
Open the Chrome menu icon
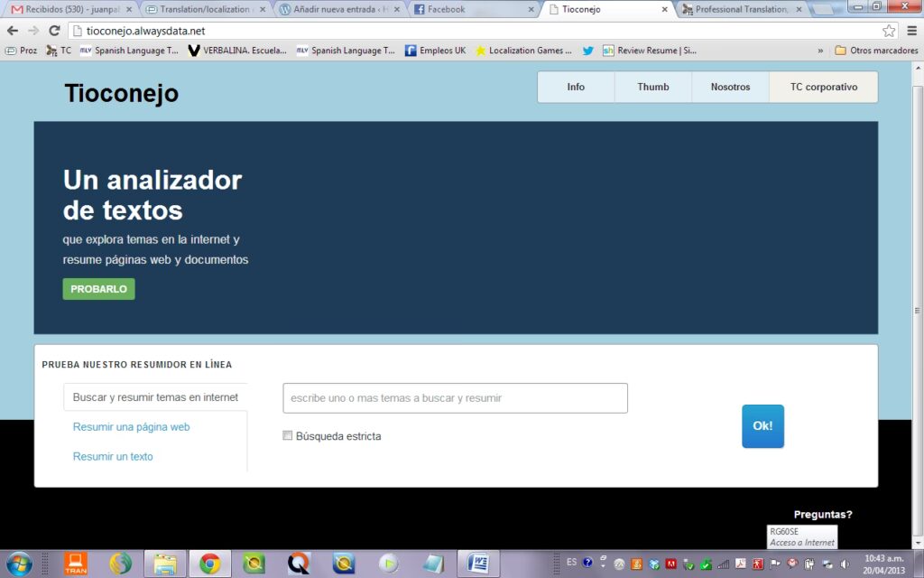point(910,31)
